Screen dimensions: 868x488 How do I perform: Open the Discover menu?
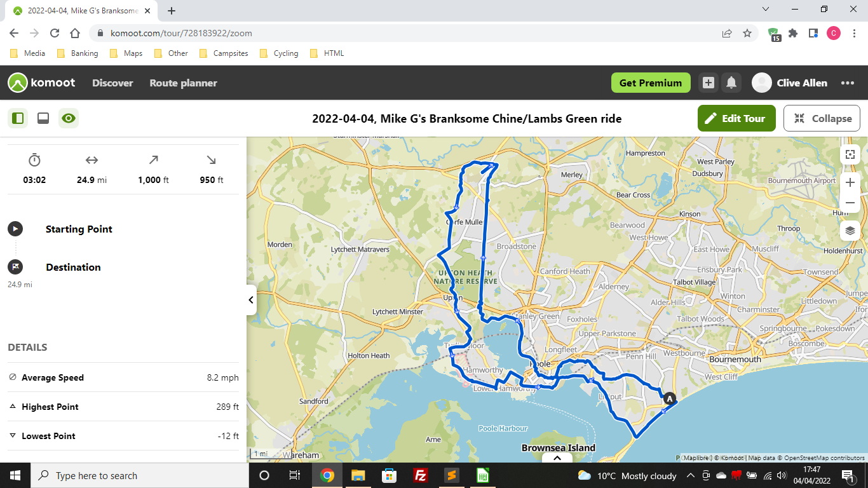tap(112, 83)
